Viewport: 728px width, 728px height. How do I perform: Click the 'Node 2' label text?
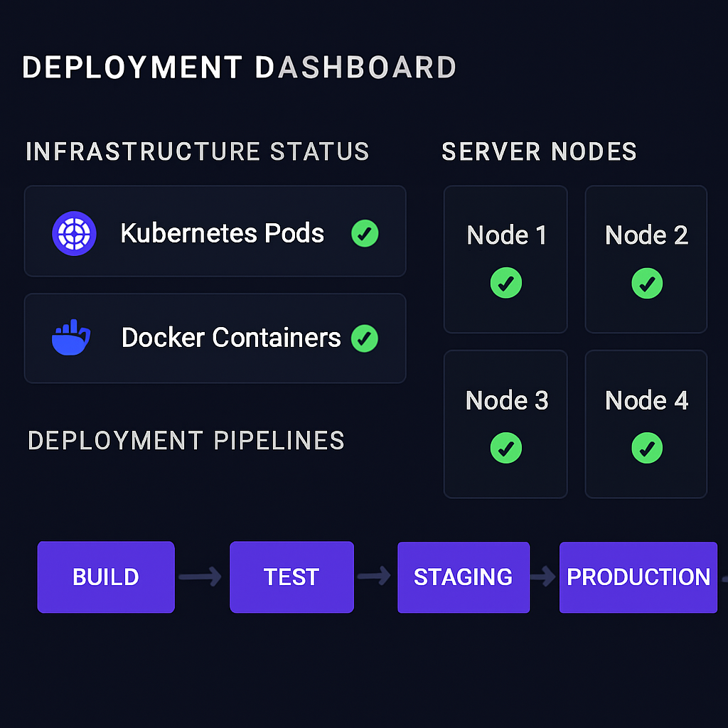(646, 235)
